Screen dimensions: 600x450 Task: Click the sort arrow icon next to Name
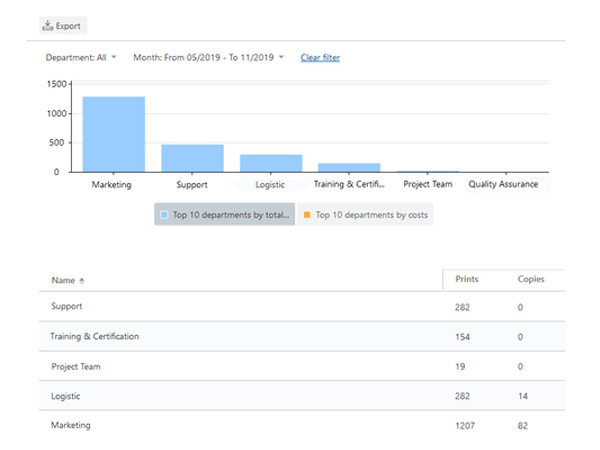point(82,281)
